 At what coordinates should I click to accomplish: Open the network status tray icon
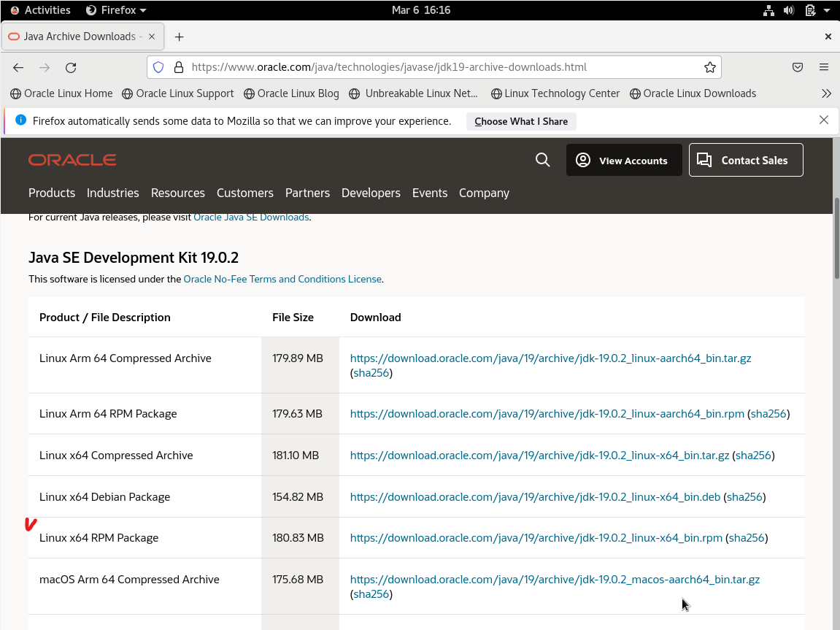(x=768, y=10)
